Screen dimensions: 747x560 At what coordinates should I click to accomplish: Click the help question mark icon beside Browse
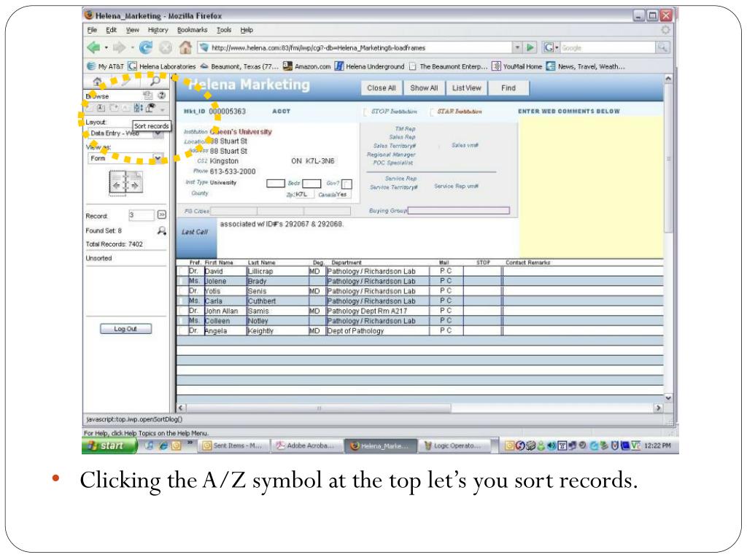(161, 96)
